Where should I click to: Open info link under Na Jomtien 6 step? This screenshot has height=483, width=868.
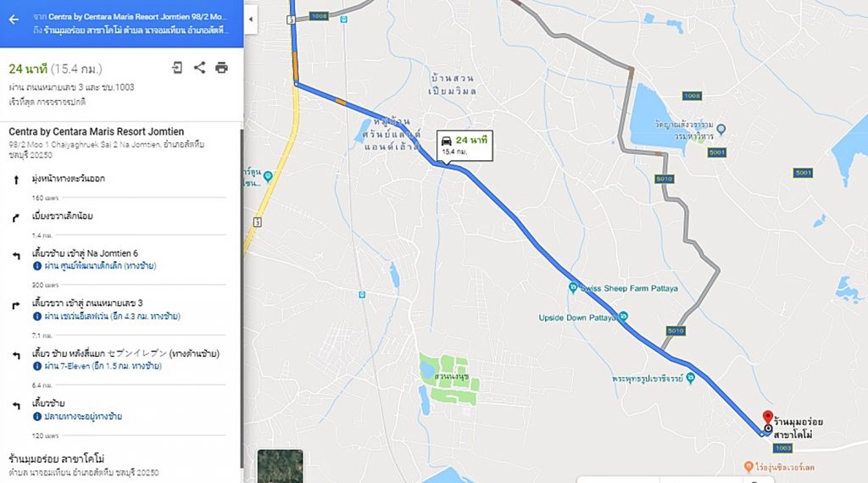coord(94,266)
